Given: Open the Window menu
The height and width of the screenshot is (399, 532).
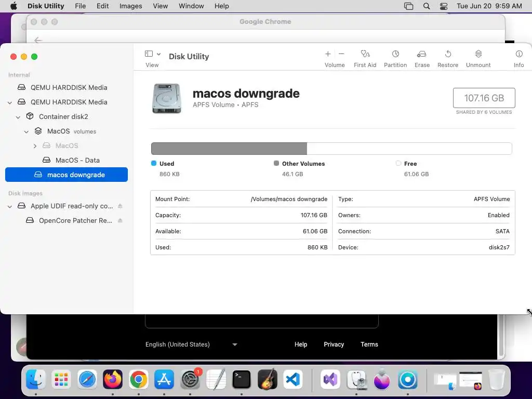Looking at the screenshot, I should point(191,6).
